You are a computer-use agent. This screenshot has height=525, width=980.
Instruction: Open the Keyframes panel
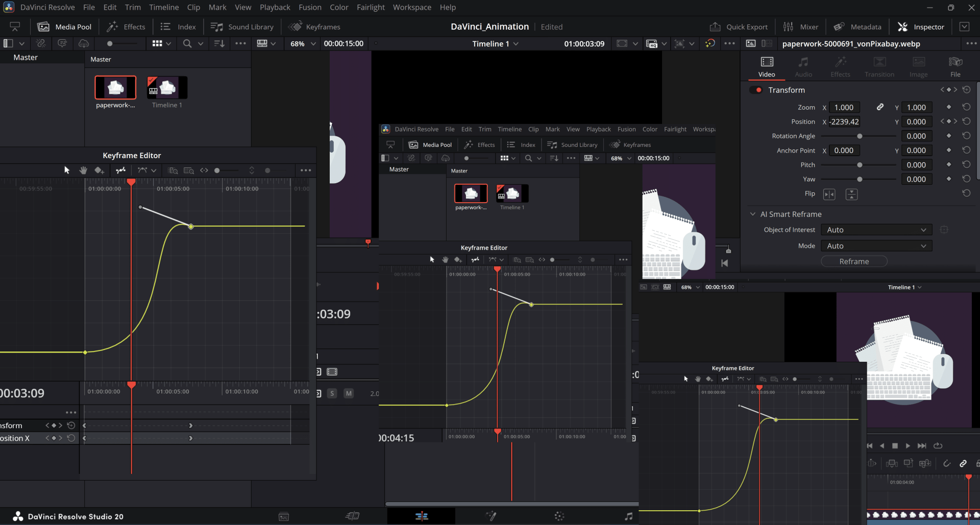(314, 27)
